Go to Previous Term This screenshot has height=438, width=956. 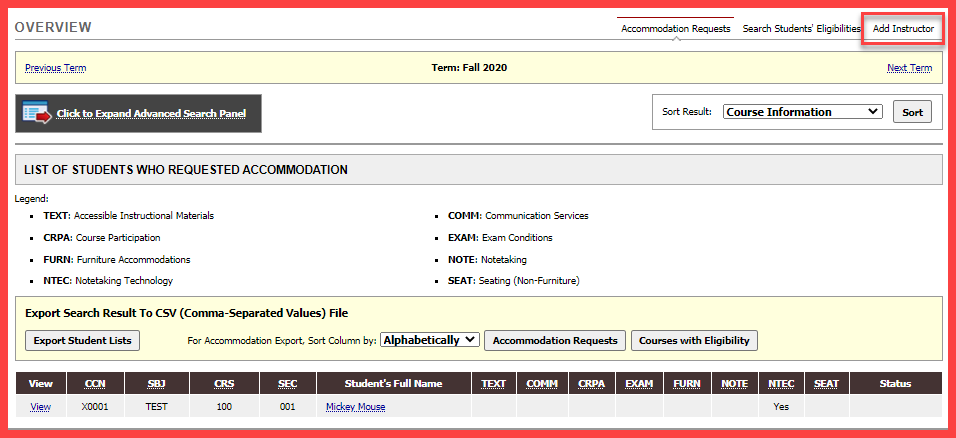[55, 68]
